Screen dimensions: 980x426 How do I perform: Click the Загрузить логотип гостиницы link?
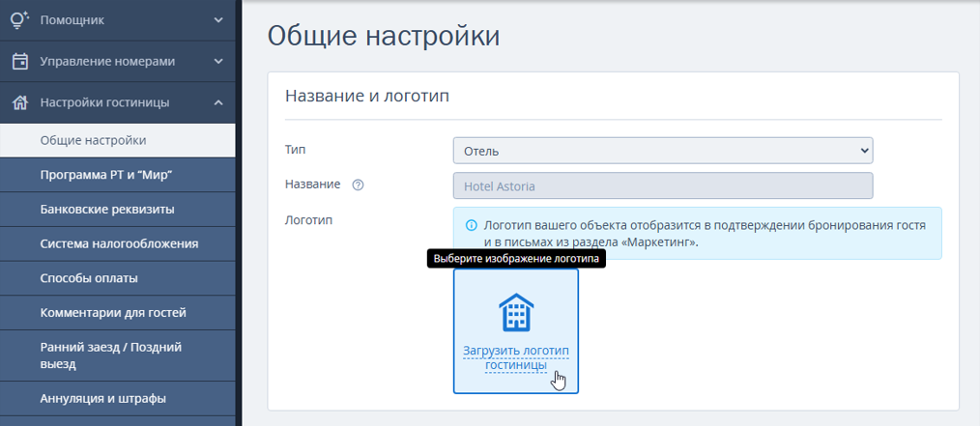pos(516,358)
